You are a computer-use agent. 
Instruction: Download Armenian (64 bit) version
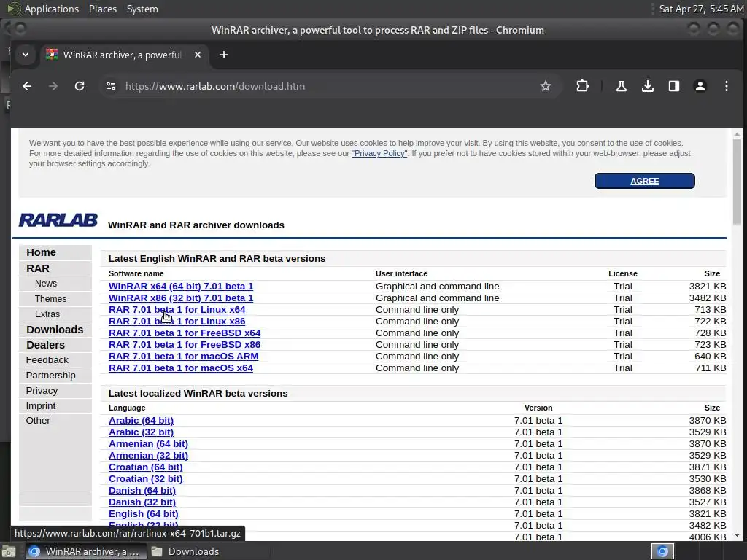(148, 444)
